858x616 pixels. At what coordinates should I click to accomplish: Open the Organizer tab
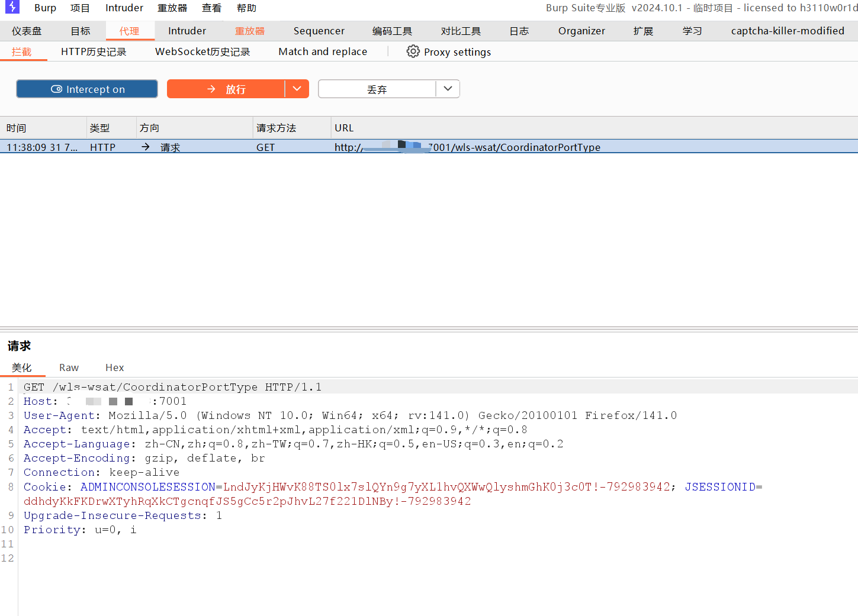(581, 31)
